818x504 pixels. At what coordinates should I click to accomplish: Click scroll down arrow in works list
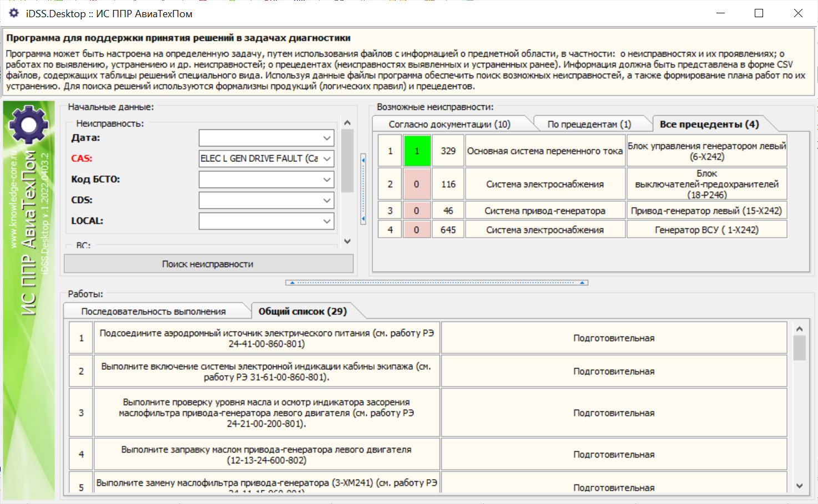click(799, 486)
